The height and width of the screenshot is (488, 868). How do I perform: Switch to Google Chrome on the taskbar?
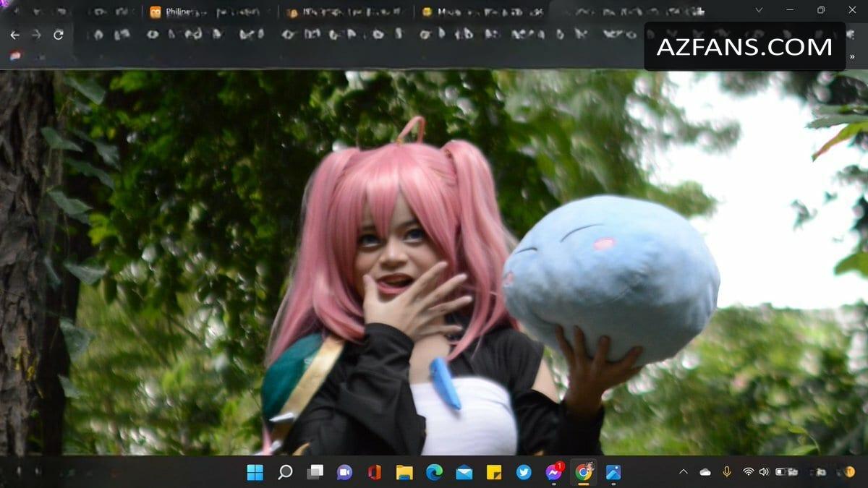[583, 472]
